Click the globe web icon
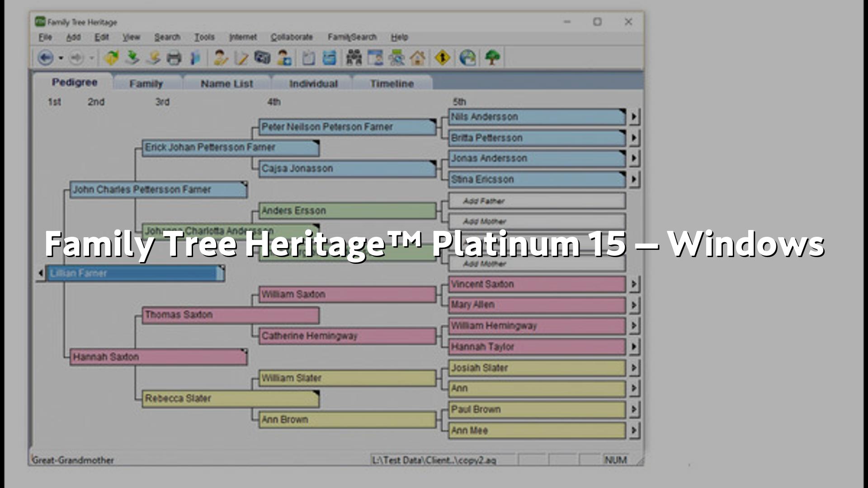Viewport: 868px width, 488px height. (467, 58)
